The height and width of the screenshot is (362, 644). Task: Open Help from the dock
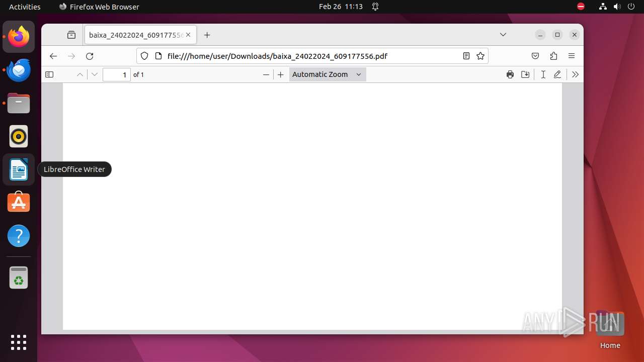[x=19, y=236]
